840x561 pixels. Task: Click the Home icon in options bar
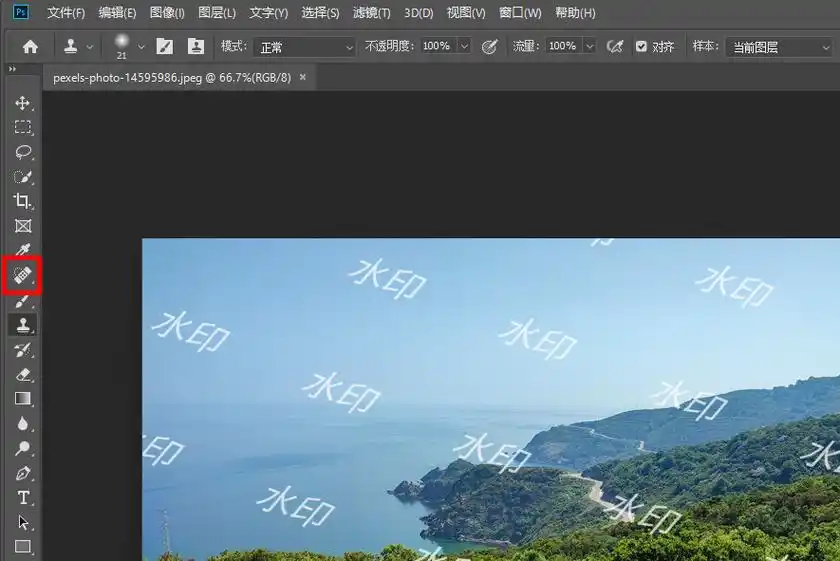click(x=30, y=47)
